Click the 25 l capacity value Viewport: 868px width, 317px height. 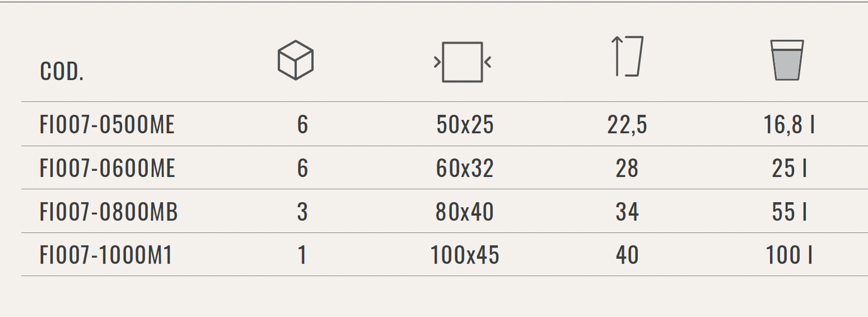pos(789,168)
